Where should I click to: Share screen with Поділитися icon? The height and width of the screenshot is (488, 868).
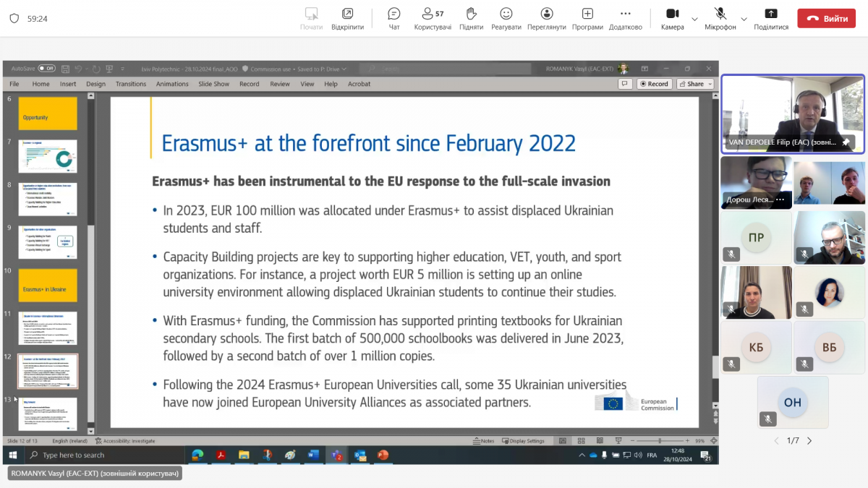[771, 18]
